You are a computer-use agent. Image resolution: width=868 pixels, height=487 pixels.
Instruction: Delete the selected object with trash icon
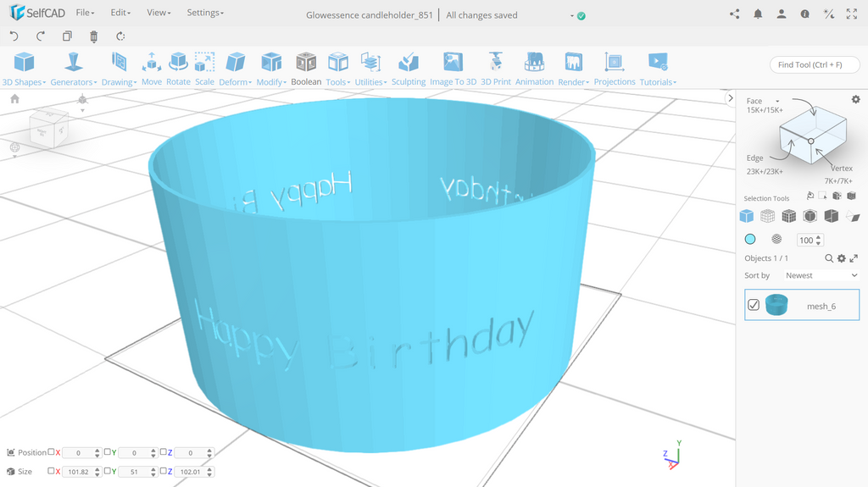click(x=93, y=36)
